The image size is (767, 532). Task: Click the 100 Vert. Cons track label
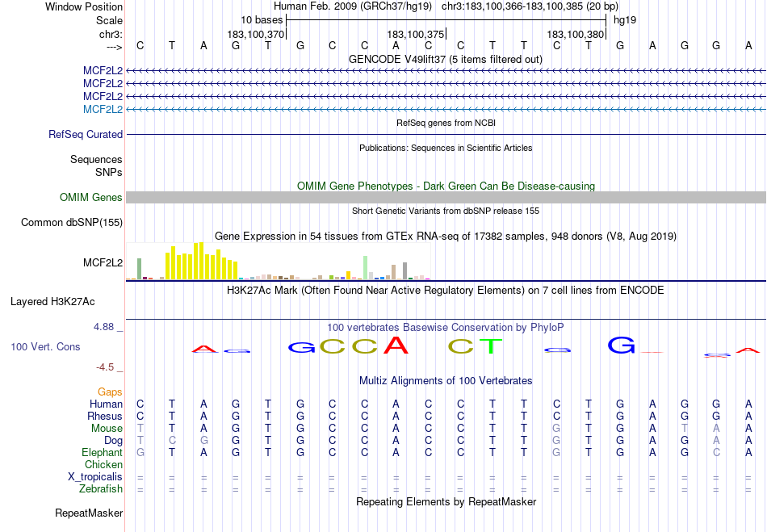click(x=45, y=346)
